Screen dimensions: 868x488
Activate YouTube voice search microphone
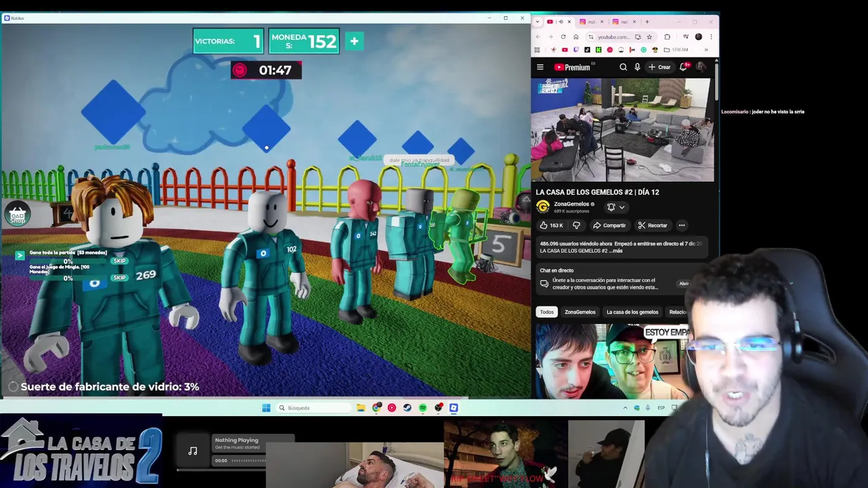[x=637, y=67]
